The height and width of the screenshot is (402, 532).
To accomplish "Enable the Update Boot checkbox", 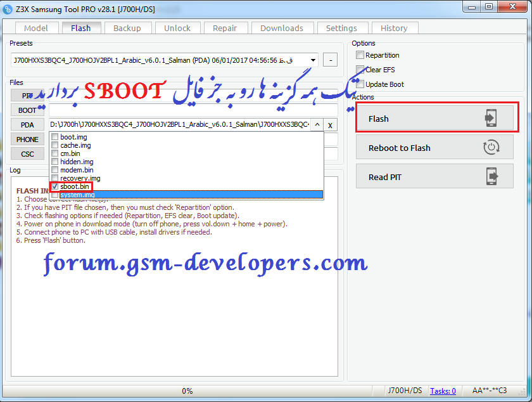I will [360, 84].
